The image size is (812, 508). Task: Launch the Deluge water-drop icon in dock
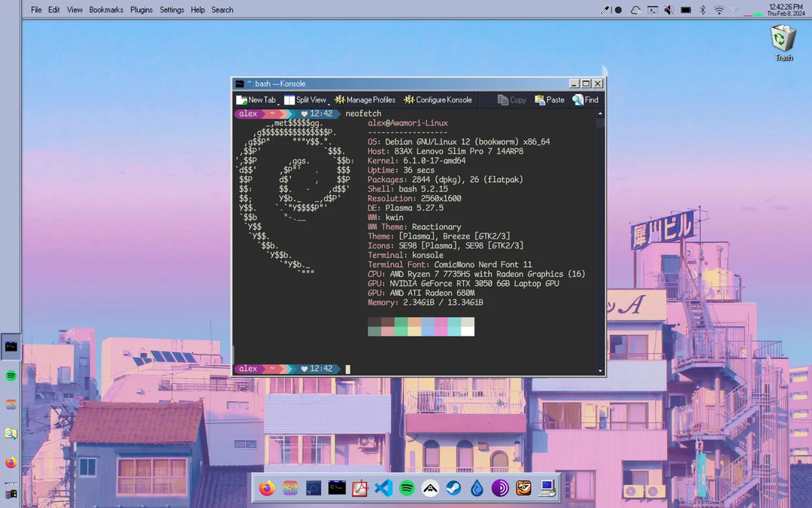[x=476, y=488]
